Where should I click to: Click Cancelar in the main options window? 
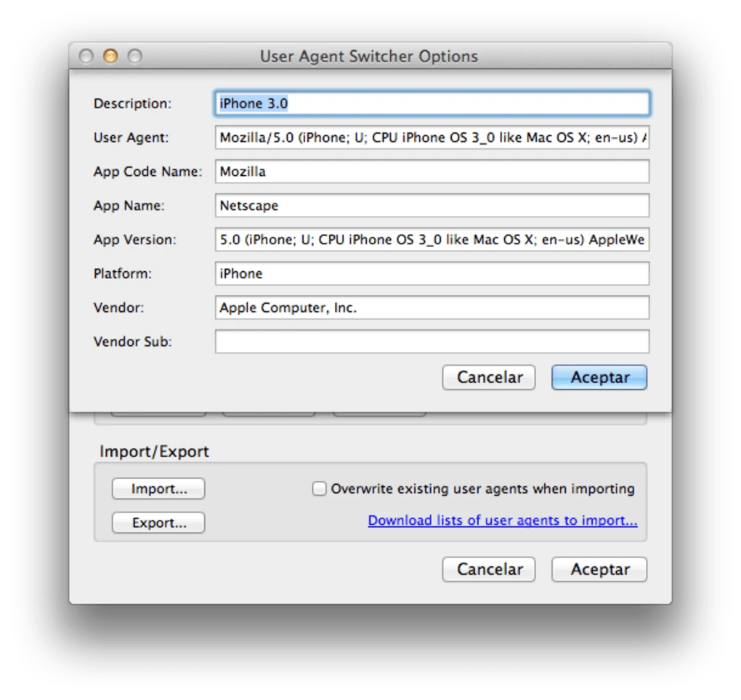pos(489,569)
